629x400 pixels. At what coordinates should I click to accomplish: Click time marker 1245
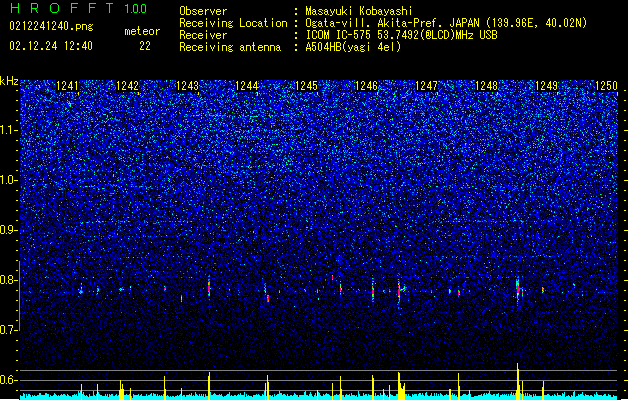pos(306,86)
